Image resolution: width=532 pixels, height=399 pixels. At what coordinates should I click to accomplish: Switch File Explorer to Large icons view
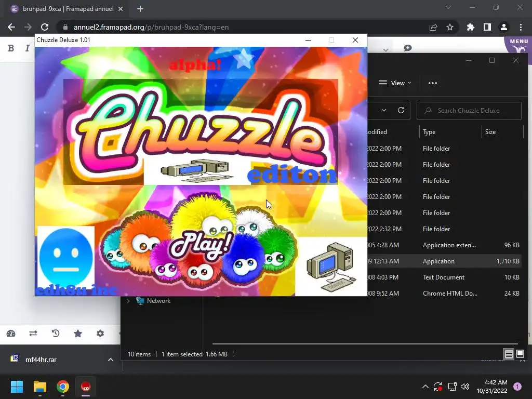tap(520, 354)
